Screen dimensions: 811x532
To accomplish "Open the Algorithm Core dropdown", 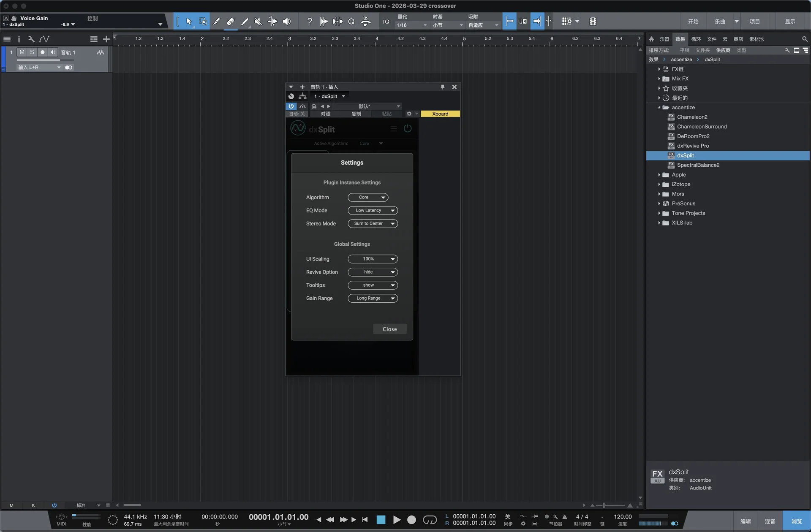I will (368, 197).
